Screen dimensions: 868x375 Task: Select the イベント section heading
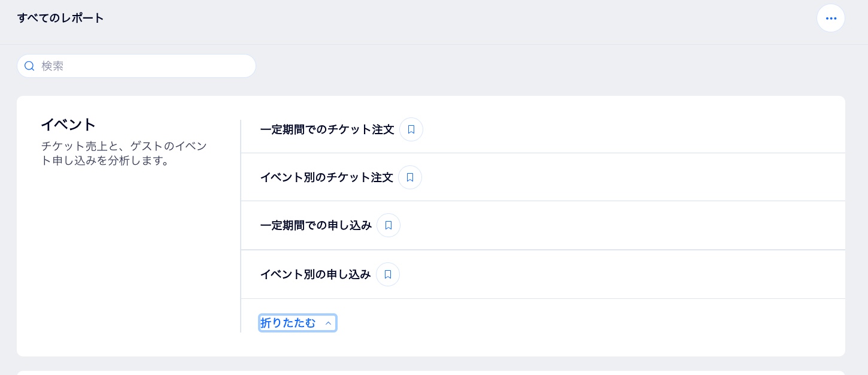[68, 125]
